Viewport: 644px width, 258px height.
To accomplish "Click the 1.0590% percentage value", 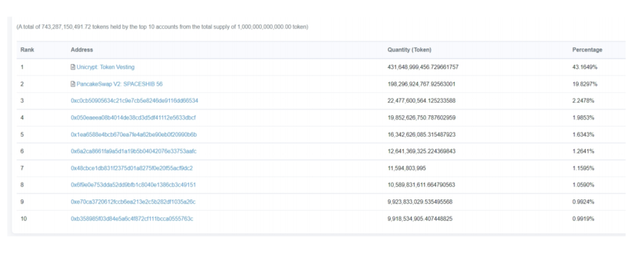I will (x=583, y=185).
